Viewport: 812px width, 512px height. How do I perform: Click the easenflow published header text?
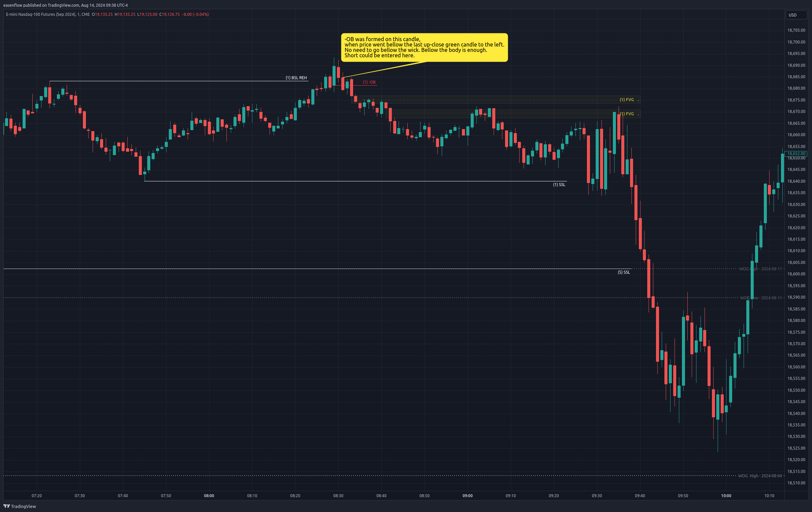coord(65,5)
